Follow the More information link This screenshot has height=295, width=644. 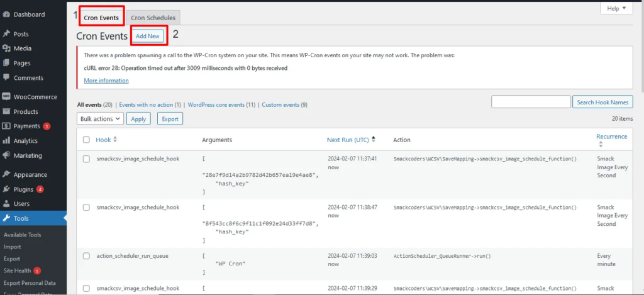[x=106, y=81]
